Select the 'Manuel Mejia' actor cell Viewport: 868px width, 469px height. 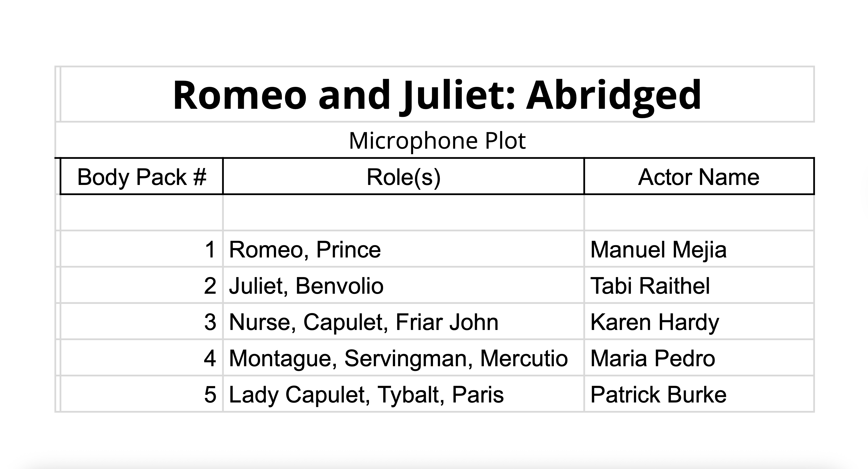[699, 249]
